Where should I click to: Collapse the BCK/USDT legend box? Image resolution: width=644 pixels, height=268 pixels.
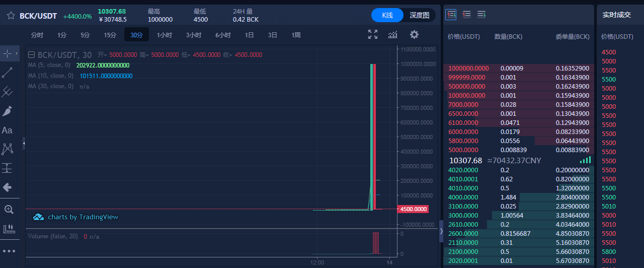pos(31,55)
